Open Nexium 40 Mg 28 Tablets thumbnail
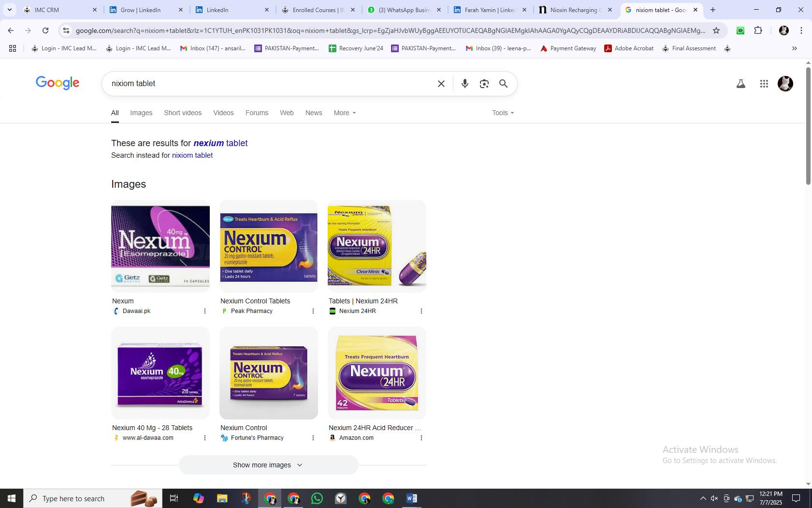 [160, 373]
